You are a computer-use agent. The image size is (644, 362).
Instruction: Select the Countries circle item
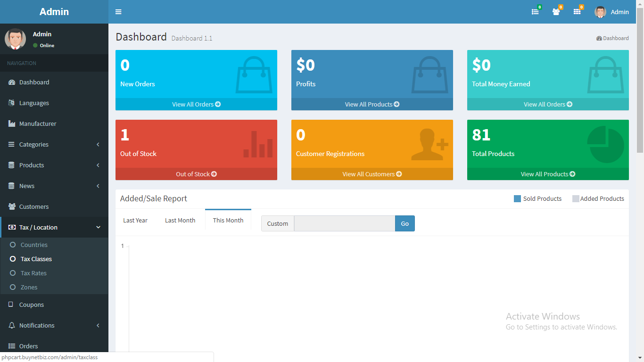(13, 245)
